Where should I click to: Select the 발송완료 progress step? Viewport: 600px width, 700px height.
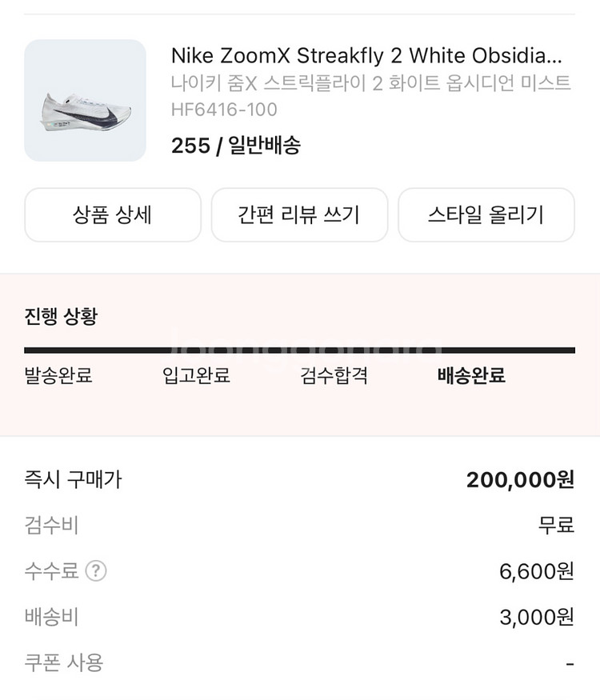[58, 376]
